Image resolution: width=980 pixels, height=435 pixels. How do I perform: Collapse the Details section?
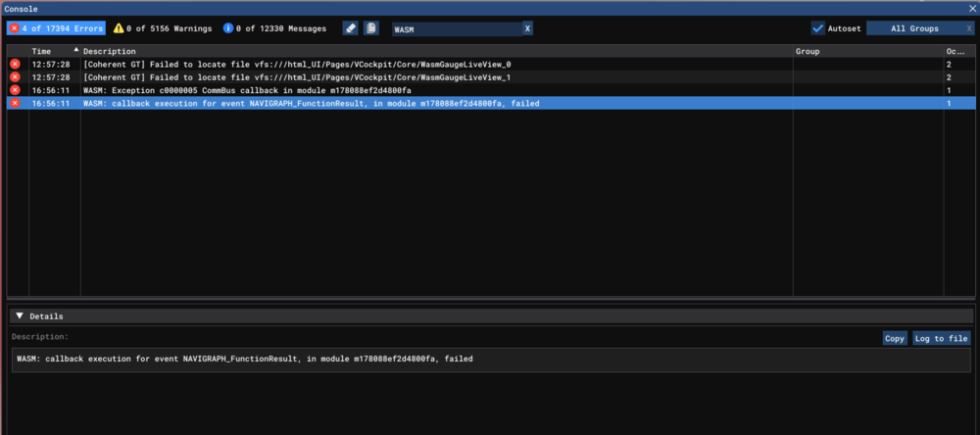20,316
